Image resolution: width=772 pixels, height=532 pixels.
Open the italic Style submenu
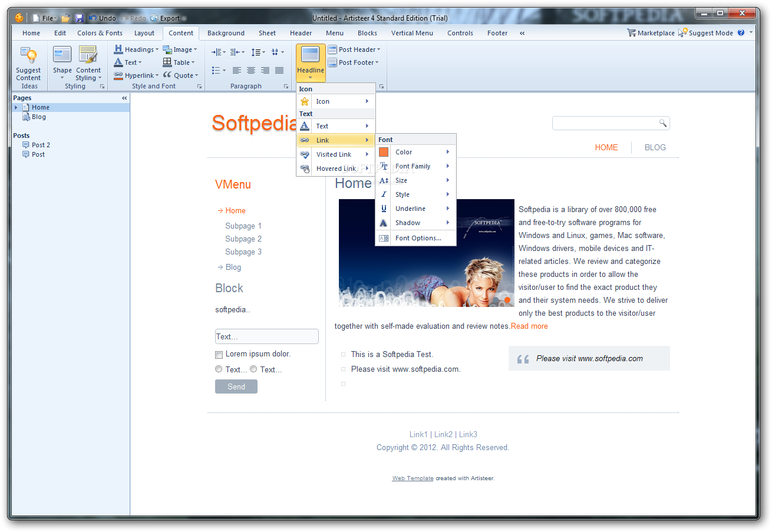pyautogui.click(x=415, y=194)
